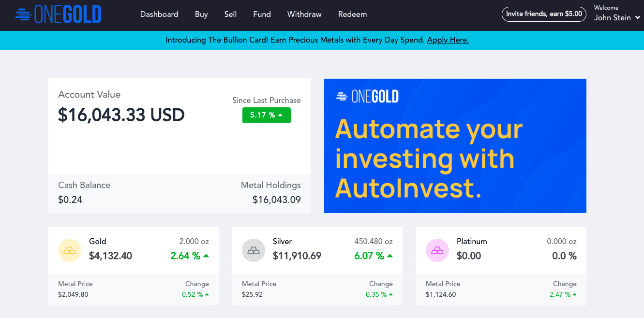Click the Silver 6.07 % up arrow
The image size is (644, 318).
coord(390,256)
